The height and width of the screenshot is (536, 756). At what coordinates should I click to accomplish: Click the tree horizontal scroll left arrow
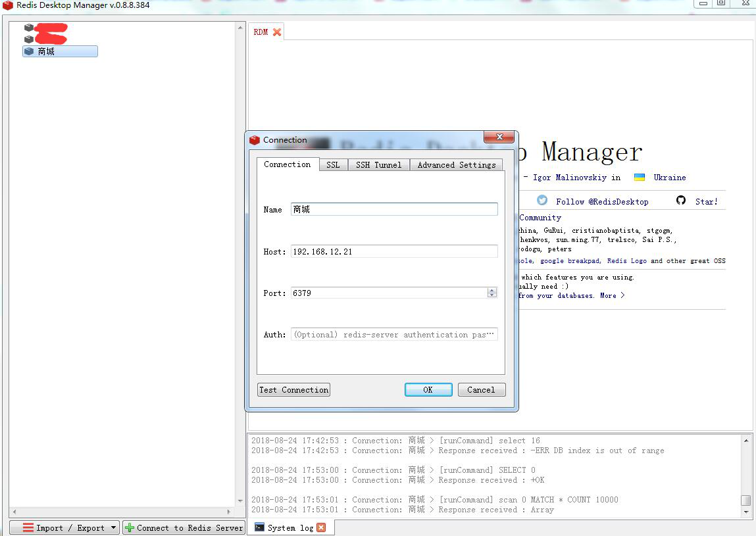pyautogui.click(x=14, y=512)
